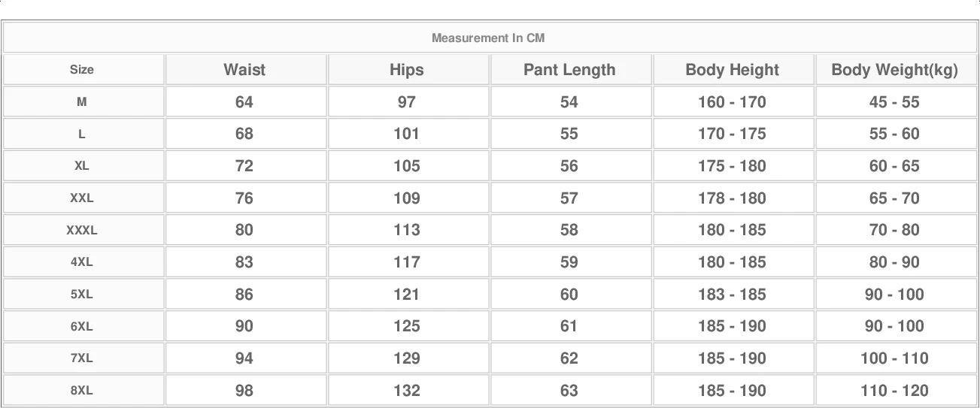
Task: Select the M size row label
Action: (x=82, y=102)
